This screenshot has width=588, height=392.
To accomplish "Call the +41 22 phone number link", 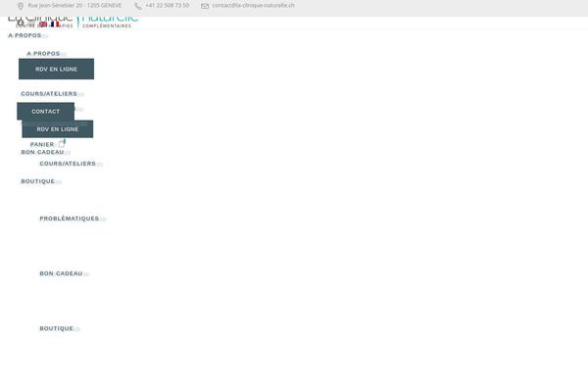I will coord(168,6).
